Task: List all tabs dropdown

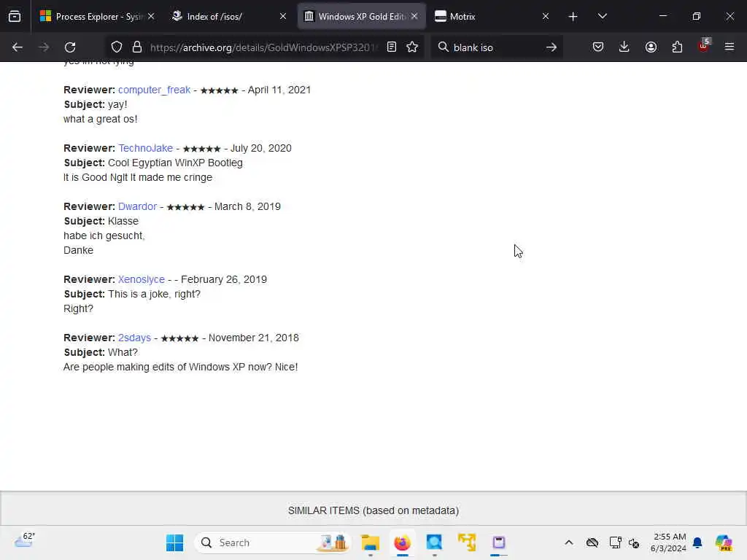Action: point(602,17)
